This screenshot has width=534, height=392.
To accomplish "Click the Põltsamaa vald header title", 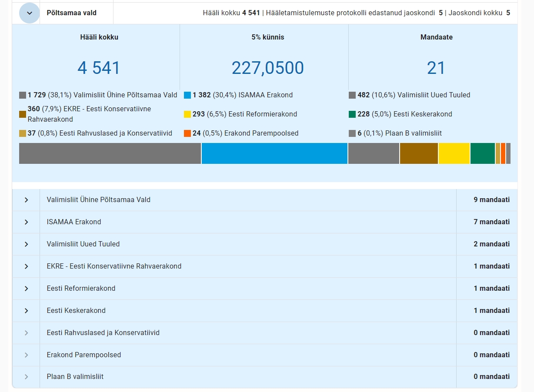I will [x=72, y=13].
